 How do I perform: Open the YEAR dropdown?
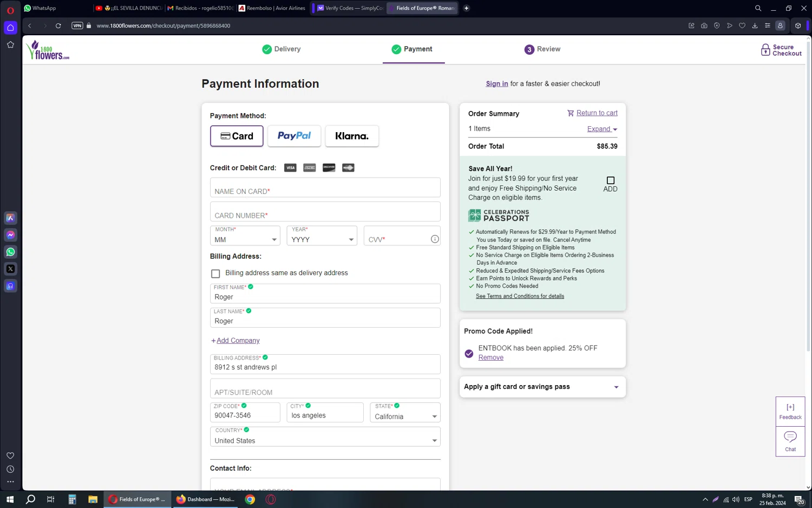(x=322, y=236)
